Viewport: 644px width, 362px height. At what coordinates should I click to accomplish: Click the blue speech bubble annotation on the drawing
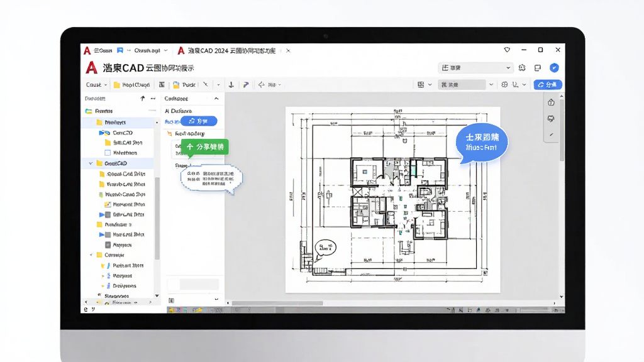(x=481, y=143)
